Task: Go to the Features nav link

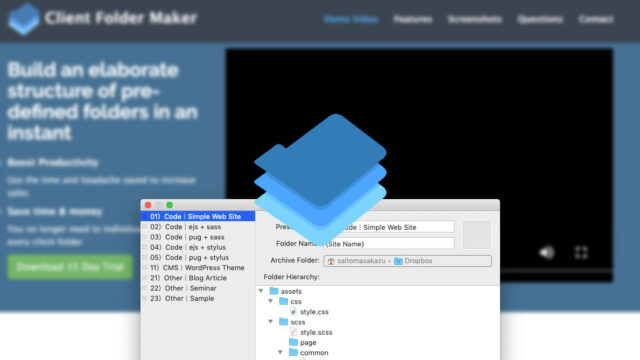Action: pyautogui.click(x=413, y=19)
